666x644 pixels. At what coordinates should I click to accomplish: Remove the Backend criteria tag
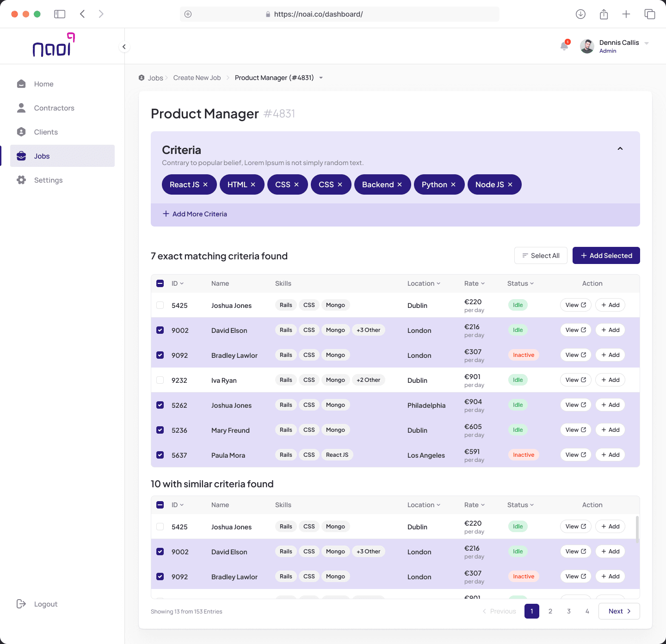point(400,184)
